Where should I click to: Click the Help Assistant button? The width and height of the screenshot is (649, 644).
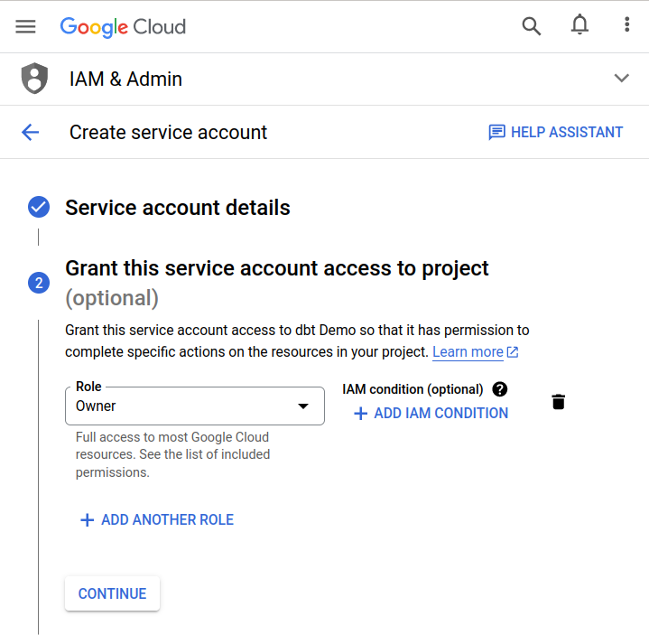click(556, 133)
